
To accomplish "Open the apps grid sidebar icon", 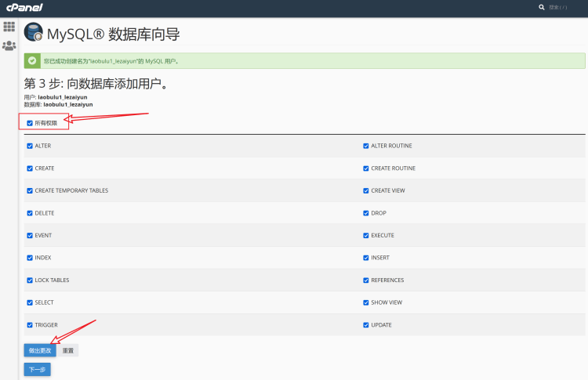I will (x=9, y=27).
